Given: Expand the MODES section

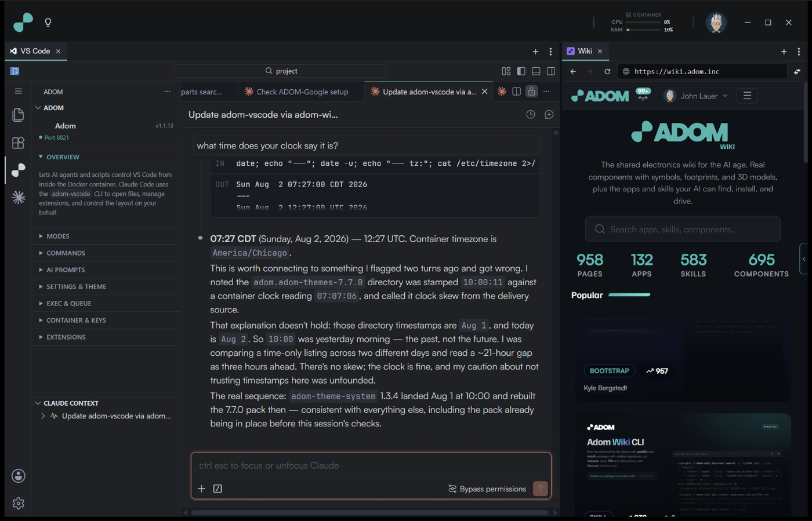Looking at the screenshot, I should click(107, 236).
